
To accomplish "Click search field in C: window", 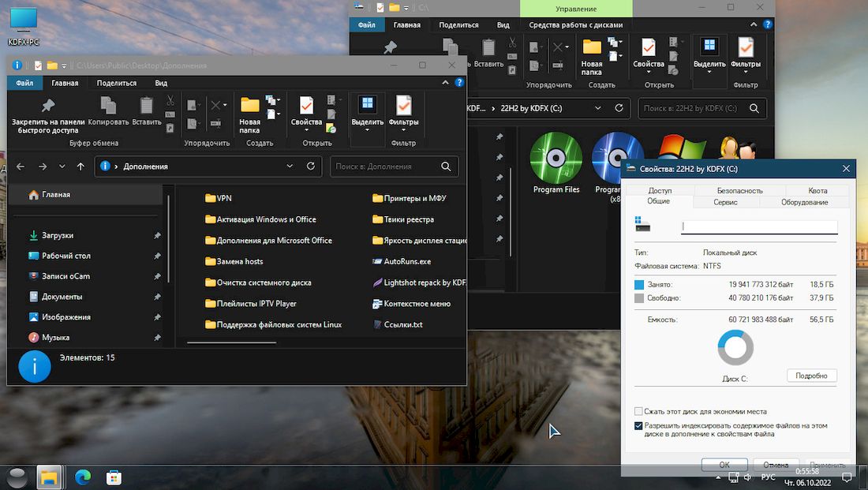I will 702,109.
